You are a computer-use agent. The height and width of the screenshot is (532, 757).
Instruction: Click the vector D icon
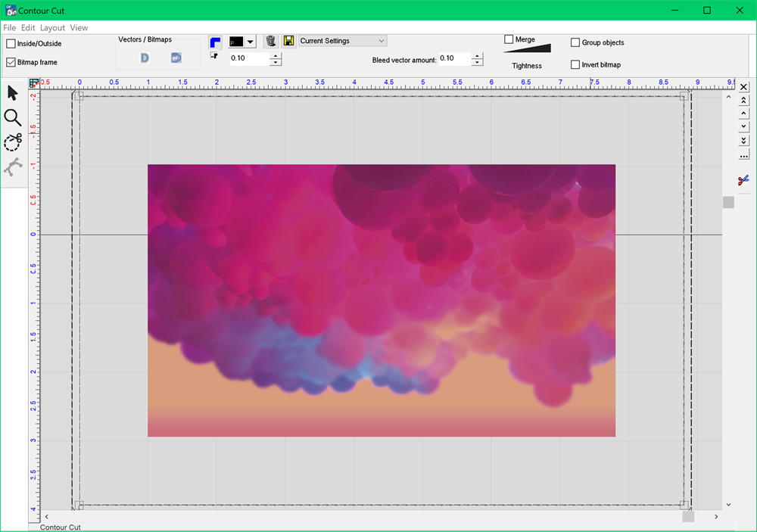coord(145,58)
